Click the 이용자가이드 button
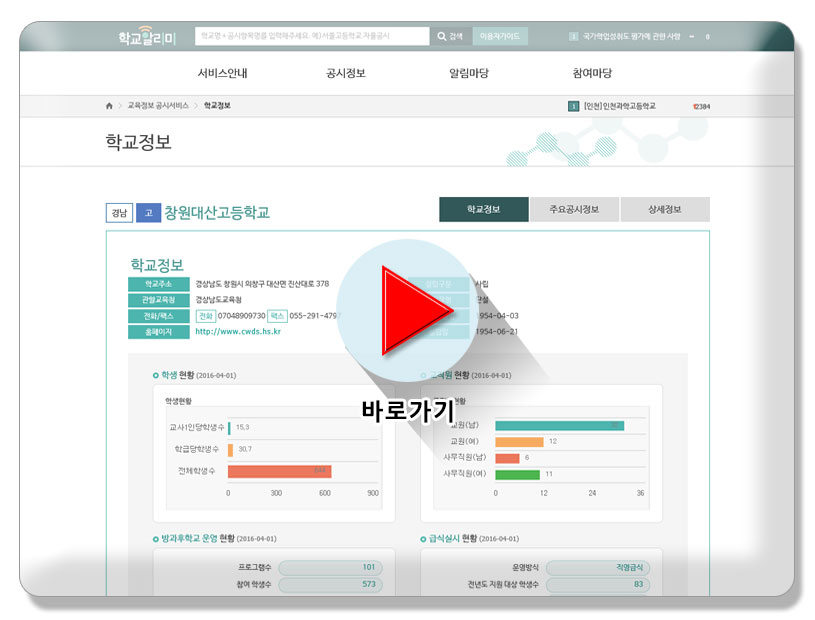This screenshot has width=815, height=620. coord(499,36)
